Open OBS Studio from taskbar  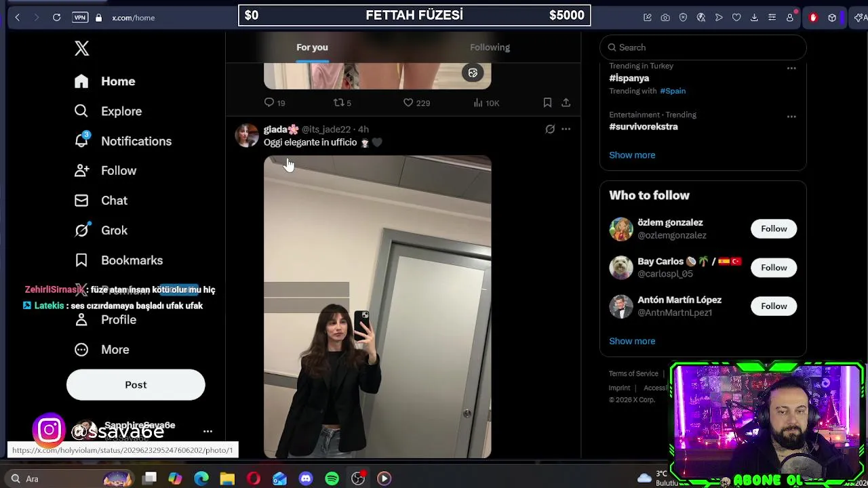358,479
